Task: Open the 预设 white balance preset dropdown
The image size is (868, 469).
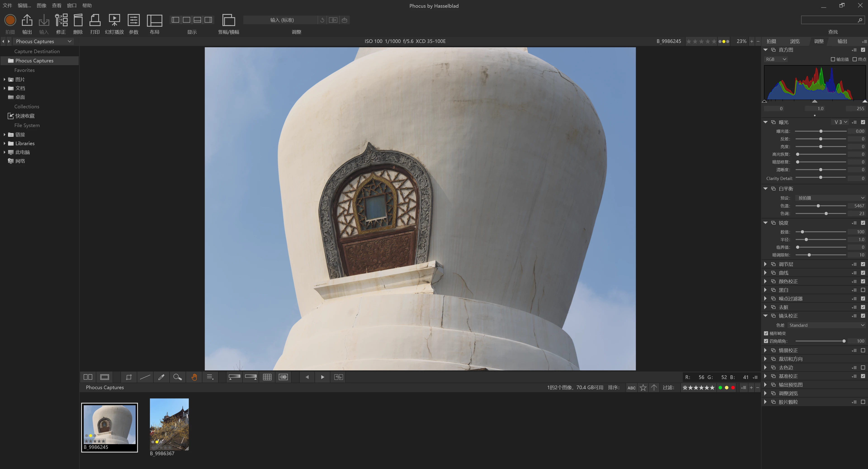Action: point(830,198)
